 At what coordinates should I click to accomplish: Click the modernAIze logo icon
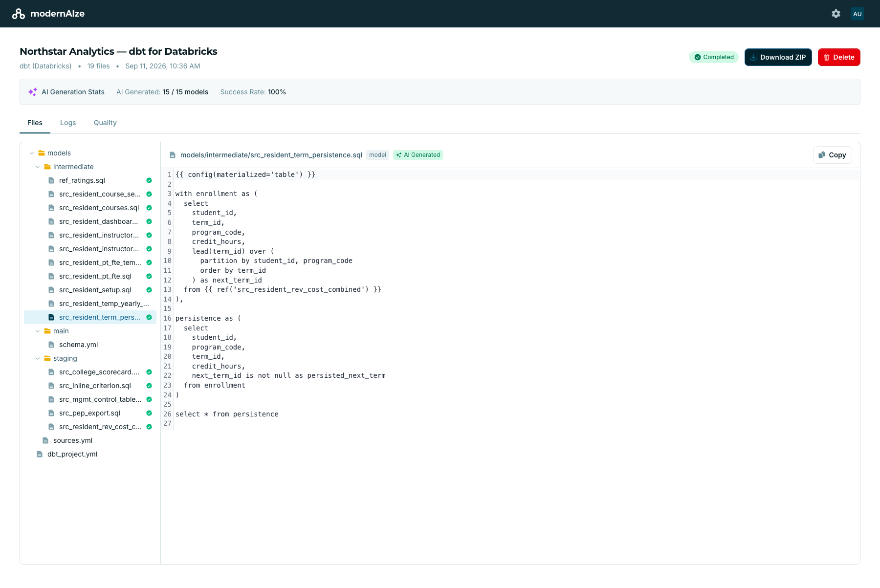click(19, 14)
